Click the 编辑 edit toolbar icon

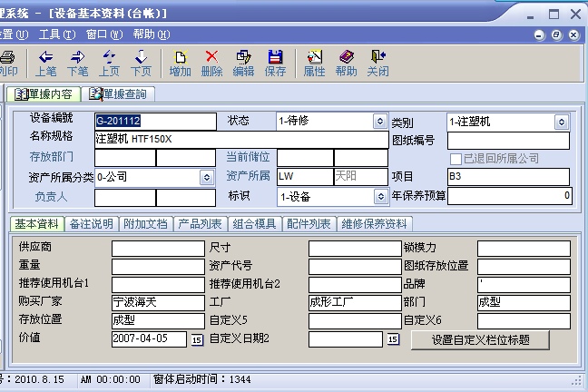click(x=243, y=57)
